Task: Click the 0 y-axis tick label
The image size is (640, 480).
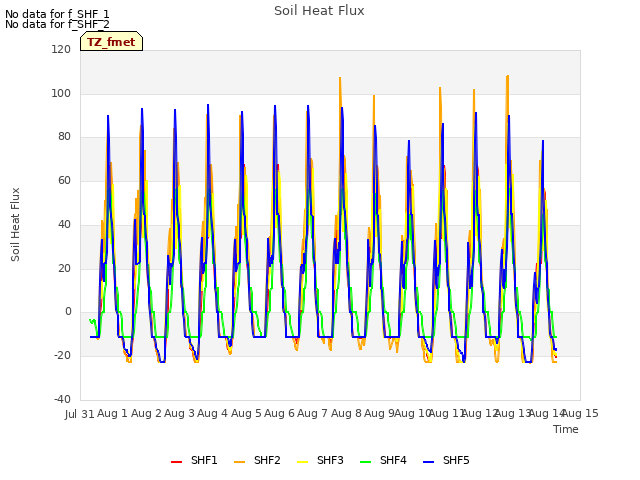Action: click(68, 311)
